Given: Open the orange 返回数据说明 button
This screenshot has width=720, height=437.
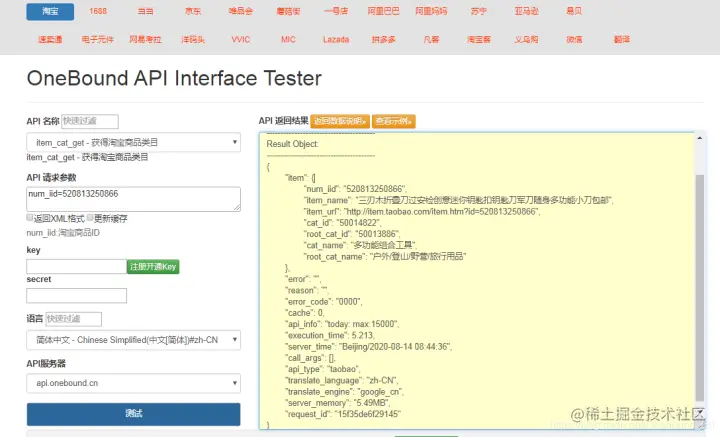Looking at the screenshot, I should pyautogui.click(x=340, y=121).
